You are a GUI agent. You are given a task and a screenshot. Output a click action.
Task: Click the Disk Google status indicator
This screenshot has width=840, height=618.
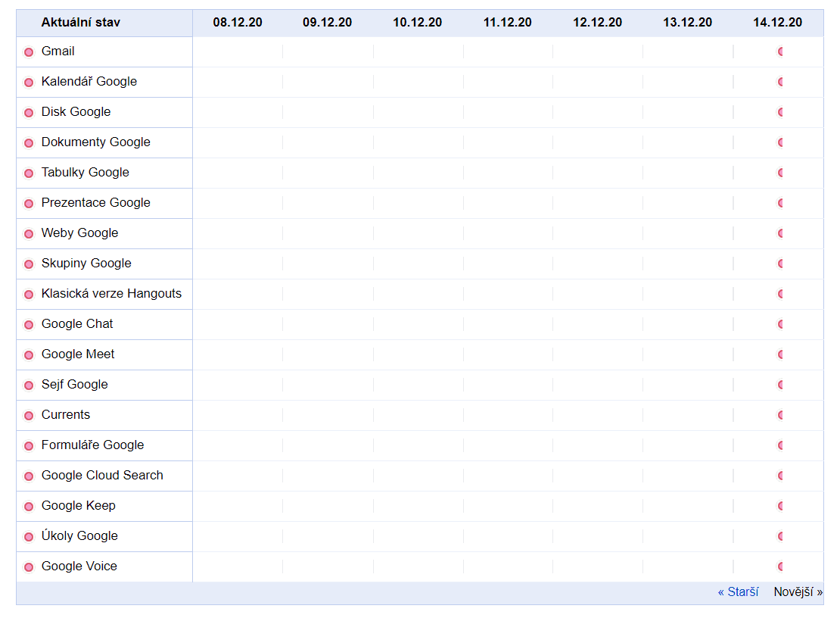point(29,113)
